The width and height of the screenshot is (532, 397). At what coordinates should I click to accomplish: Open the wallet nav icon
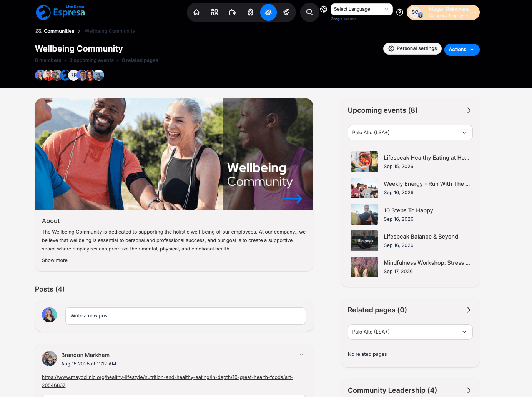232,12
